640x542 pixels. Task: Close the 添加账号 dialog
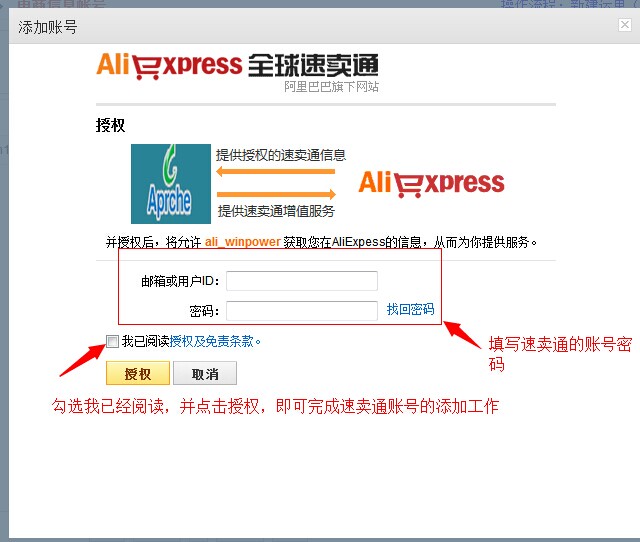pos(624,25)
